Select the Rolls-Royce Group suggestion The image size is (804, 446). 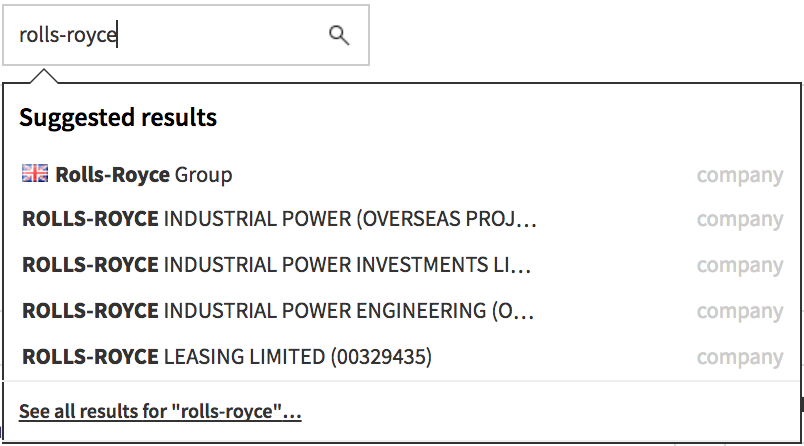403,175
